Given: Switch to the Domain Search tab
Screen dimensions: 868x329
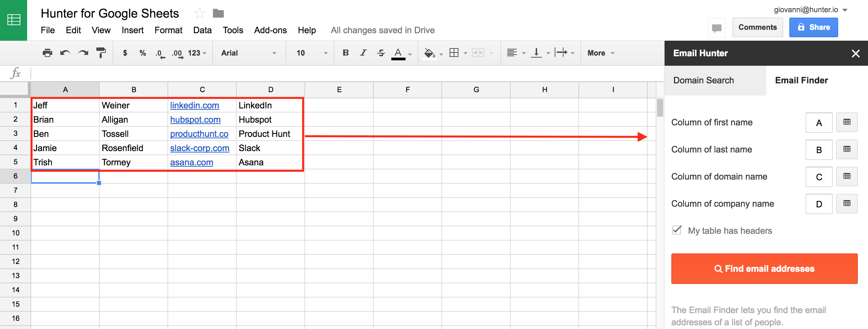Looking at the screenshot, I should click(x=715, y=80).
